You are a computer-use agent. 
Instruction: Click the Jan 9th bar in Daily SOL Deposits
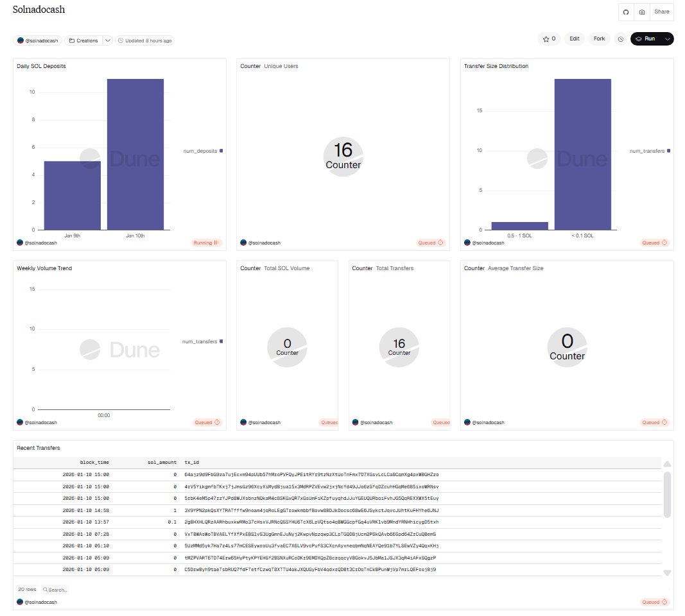click(72, 196)
